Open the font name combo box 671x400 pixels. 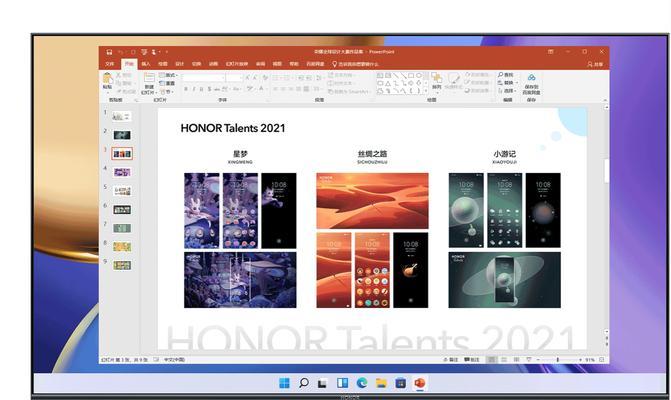(x=204, y=77)
